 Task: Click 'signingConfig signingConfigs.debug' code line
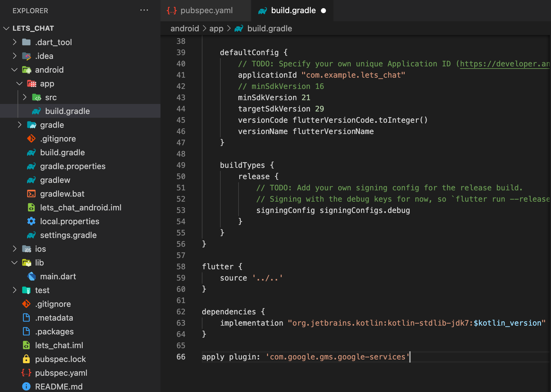pos(333,210)
